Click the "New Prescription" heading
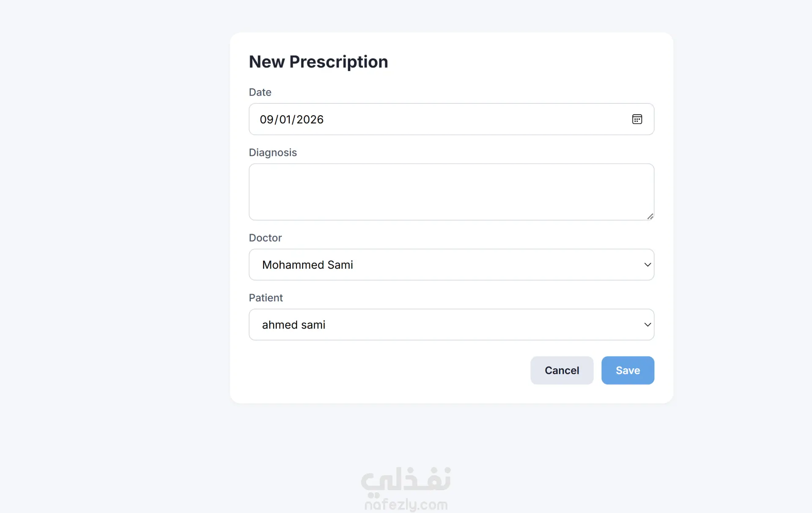The width and height of the screenshot is (812, 513). 318,62
